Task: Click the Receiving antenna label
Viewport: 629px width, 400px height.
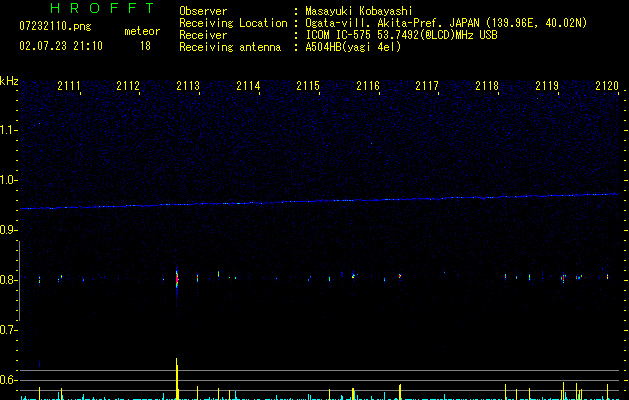Action: pos(230,47)
